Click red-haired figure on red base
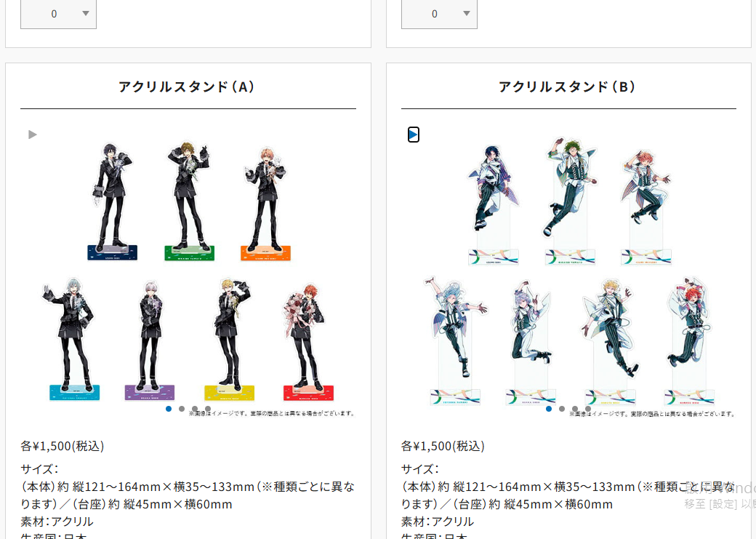 pyautogui.click(x=307, y=342)
